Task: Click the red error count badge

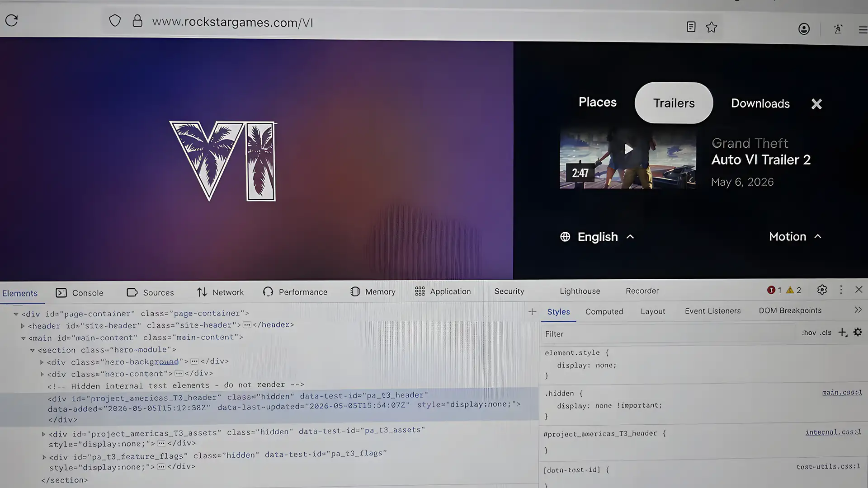Action: click(774, 290)
